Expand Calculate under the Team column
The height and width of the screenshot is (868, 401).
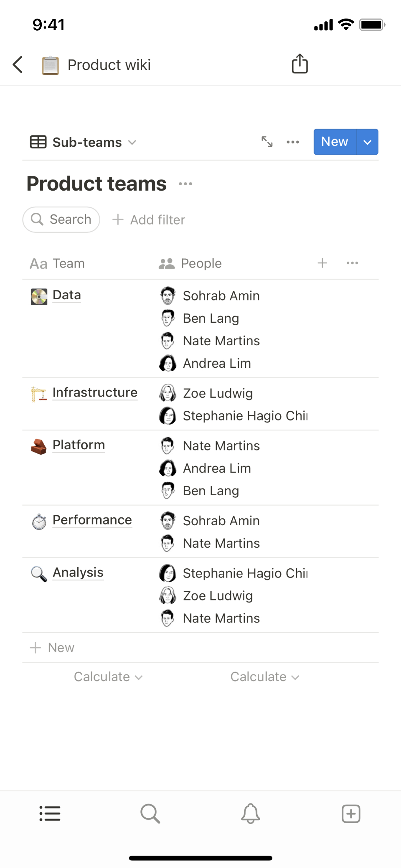(108, 677)
